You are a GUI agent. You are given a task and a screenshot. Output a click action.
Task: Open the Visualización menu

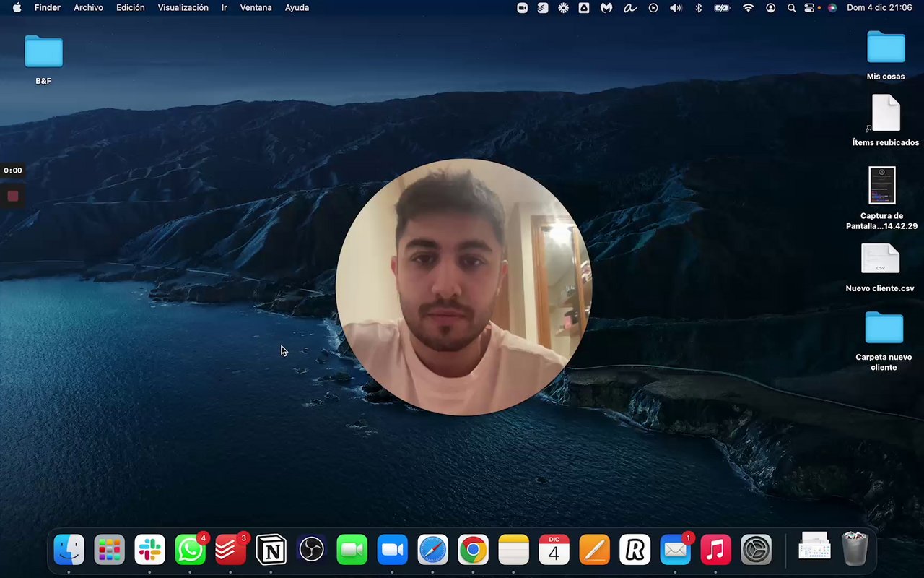click(x=183, y=8)
